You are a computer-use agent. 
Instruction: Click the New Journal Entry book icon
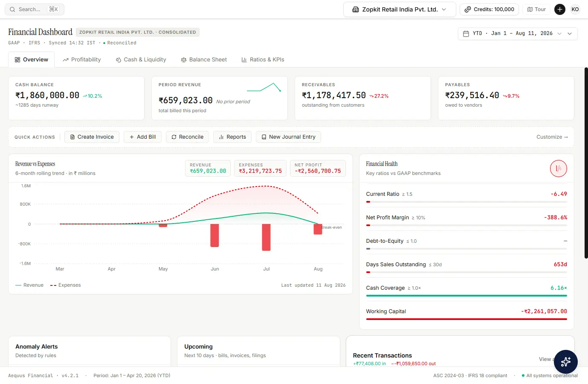pos(264,137)
